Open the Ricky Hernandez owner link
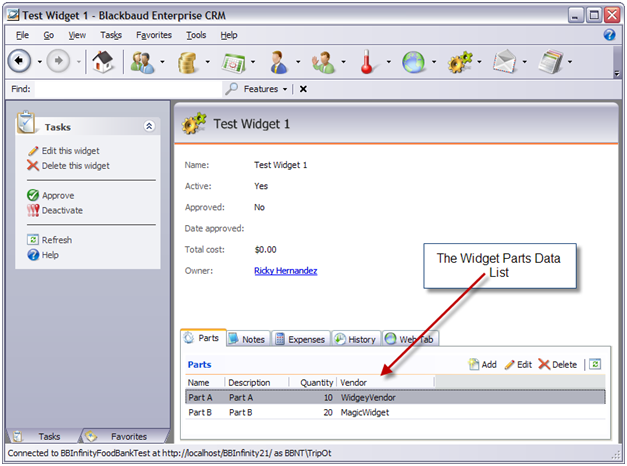This screenshot has height=466, width=627. tap(285, 271)
